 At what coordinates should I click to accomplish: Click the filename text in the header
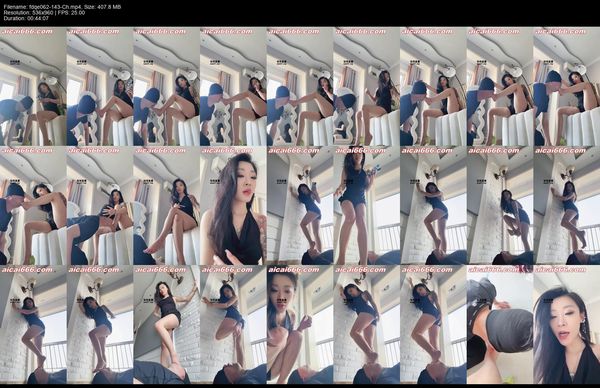pos(46,7)
